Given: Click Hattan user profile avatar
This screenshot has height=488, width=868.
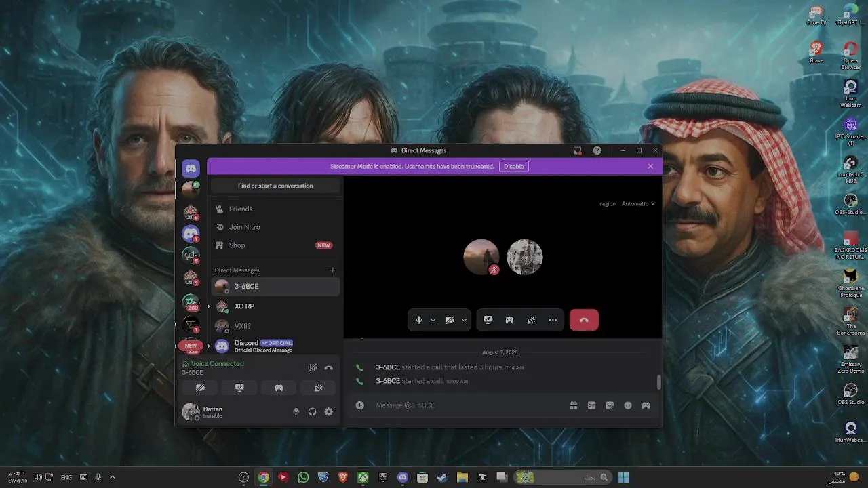Looking at the screenshot, I should [191, 411].
